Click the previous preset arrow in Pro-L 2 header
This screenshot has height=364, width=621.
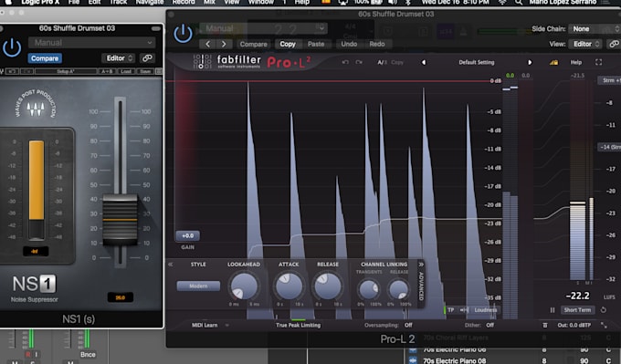click(207, 44)
